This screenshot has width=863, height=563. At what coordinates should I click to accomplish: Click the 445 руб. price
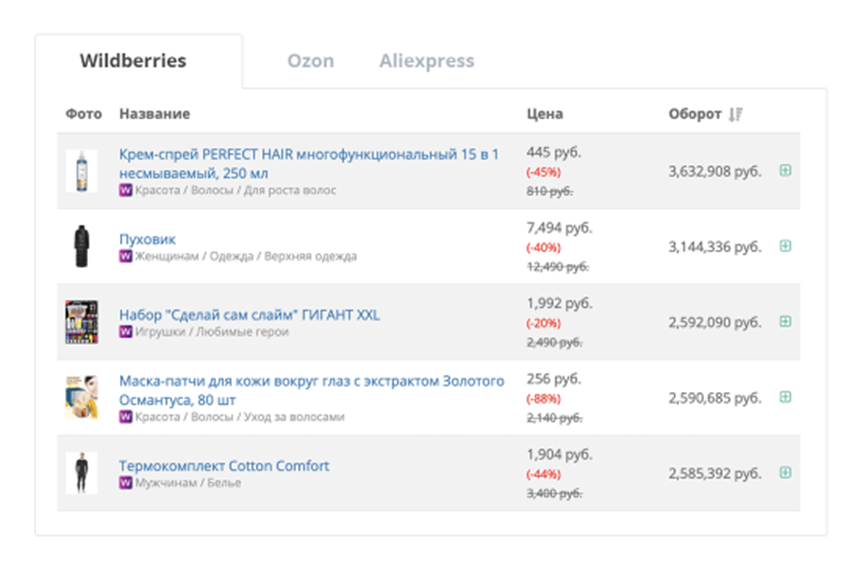(554, 152)
